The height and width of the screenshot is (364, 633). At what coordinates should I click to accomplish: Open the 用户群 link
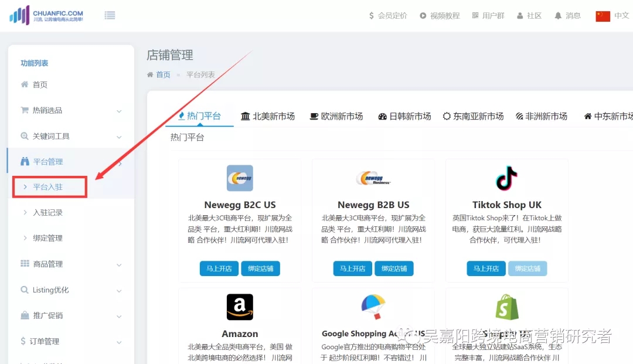494,16
